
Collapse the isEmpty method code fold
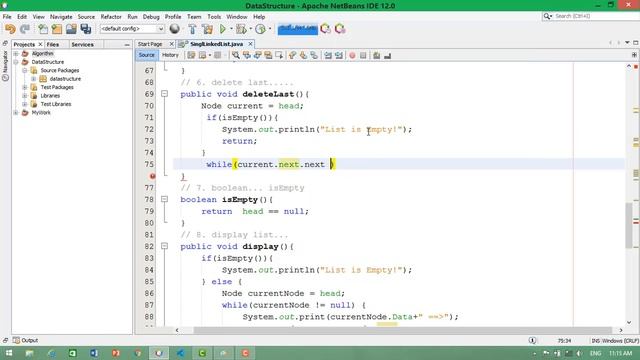point(164,199)
